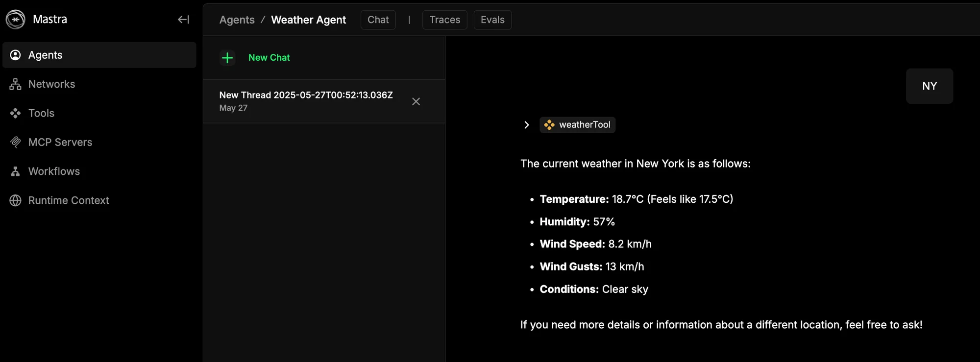This screenshot has width=980, height=362.
Task: Go back to Agents breadcrumb link
Action: point(237,20)
